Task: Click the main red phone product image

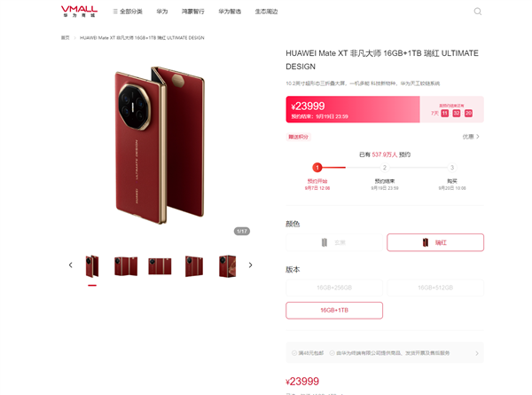Action: click(160, 145)
